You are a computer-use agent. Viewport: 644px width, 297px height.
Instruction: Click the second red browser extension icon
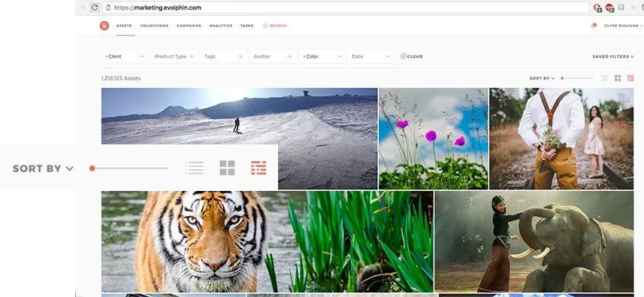pyautogui.click(x=609, y=8)
